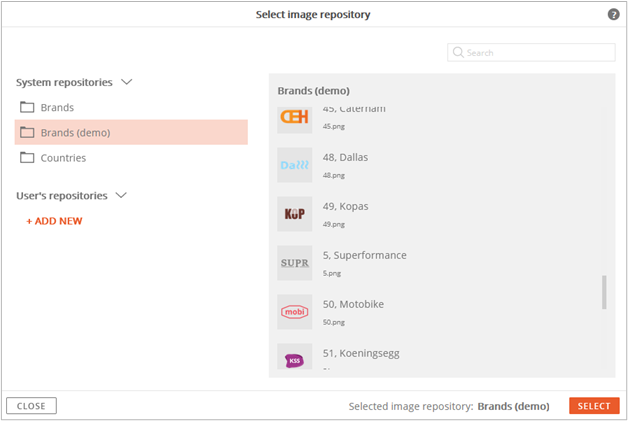Select the Kopas logo thumbnail
This screenshot has height=421, width=628.
[294, 214]
